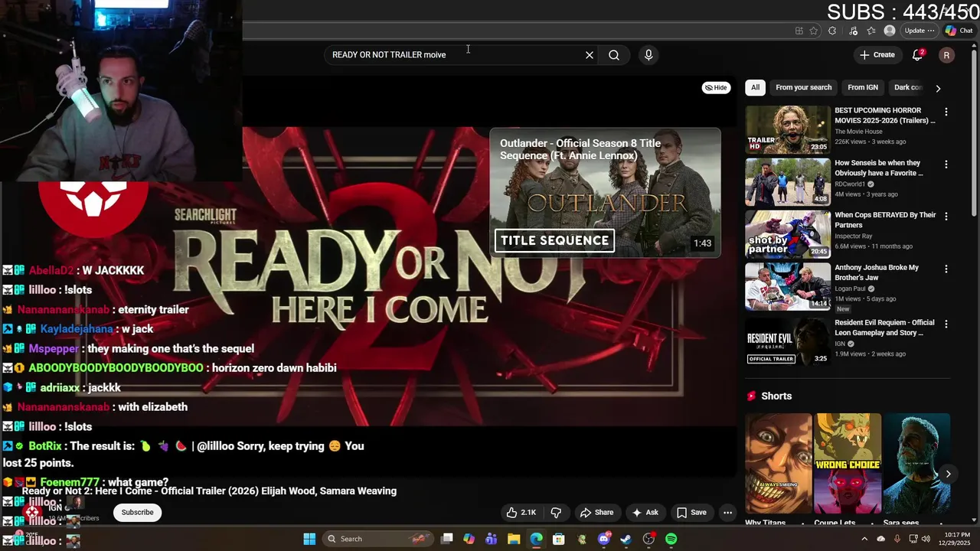This screenshot has height=551, width=980.
Task: Open the Outlander Title Sequence suggested video
Action: (x=605, y=193)
